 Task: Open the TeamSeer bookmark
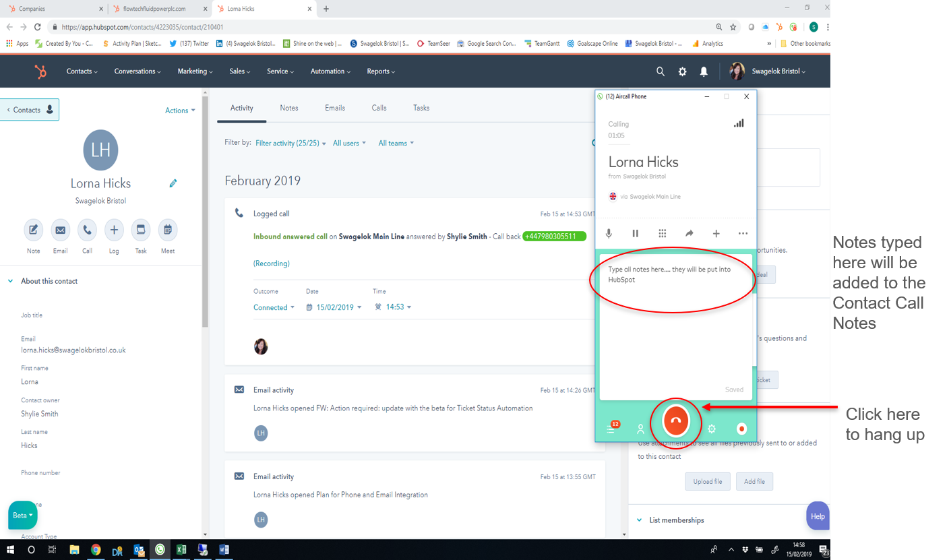(x=433, y=44)
